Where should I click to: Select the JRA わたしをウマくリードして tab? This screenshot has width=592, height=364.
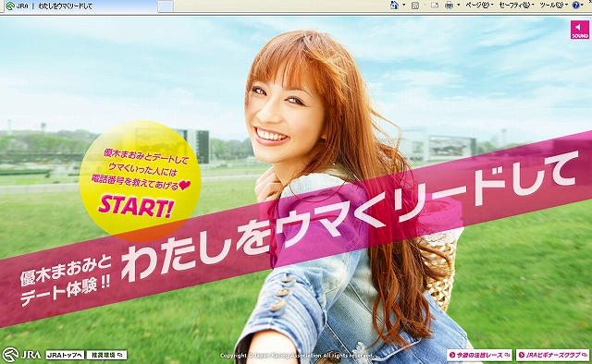[x=80, y=6]
